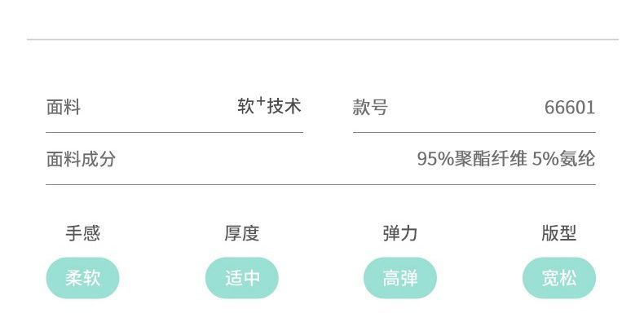The width and height of the screenshot is (644, 331).
Task: Click the underline below 面料 row
Action: coord(174,133)
